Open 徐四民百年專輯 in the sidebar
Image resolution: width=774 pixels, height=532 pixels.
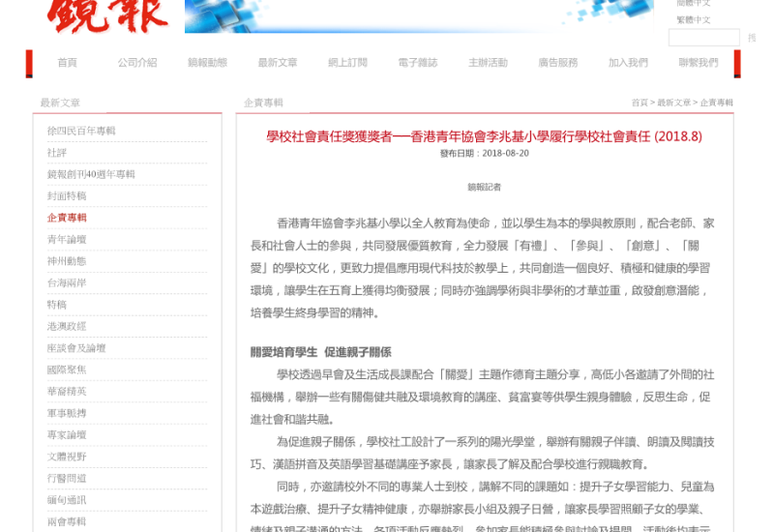[x=81, y=131]
